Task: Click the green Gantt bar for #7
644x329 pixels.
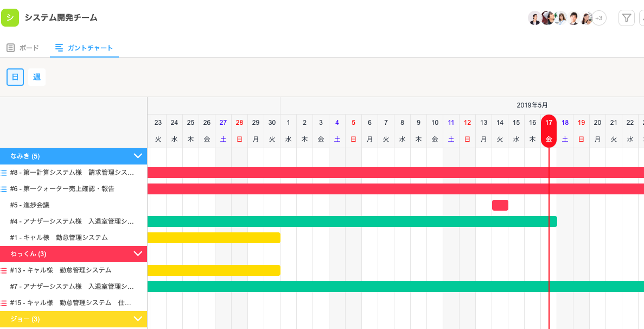Action: [396, 286]
